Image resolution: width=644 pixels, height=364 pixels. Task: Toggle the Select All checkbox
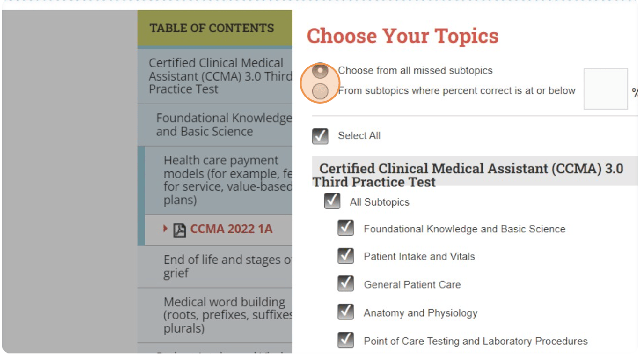[x=320, y=136]
